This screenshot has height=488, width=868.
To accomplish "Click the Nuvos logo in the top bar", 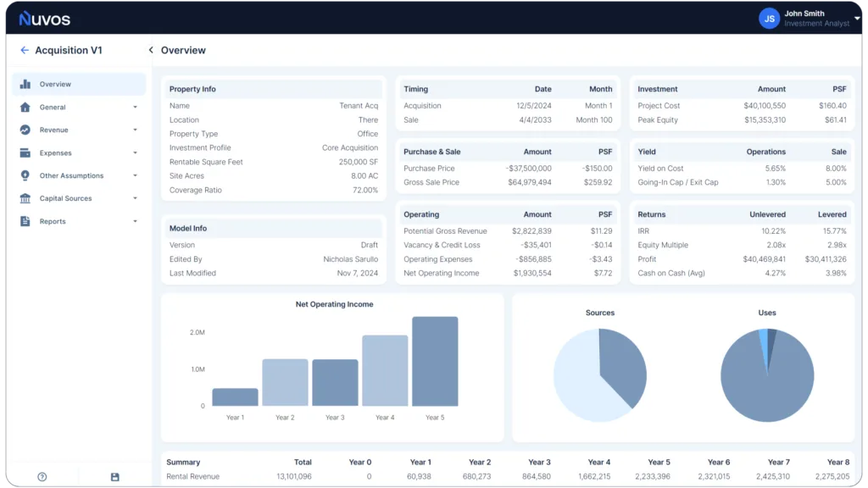I will pos(44,17).
